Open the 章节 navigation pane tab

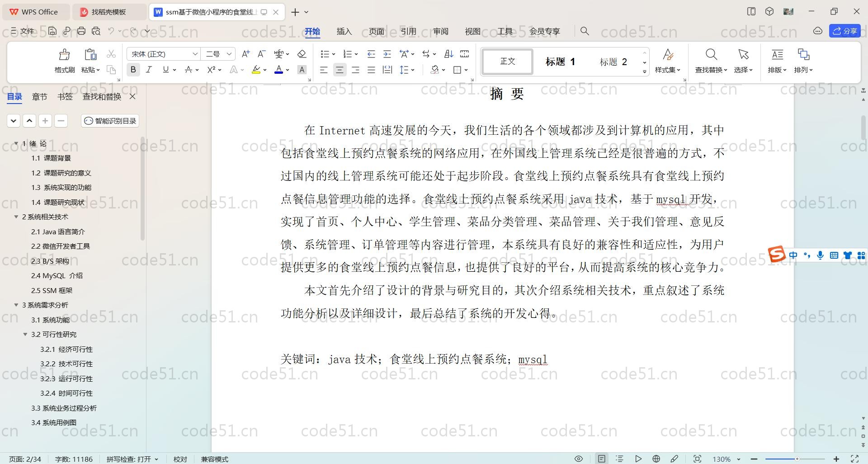39,97
